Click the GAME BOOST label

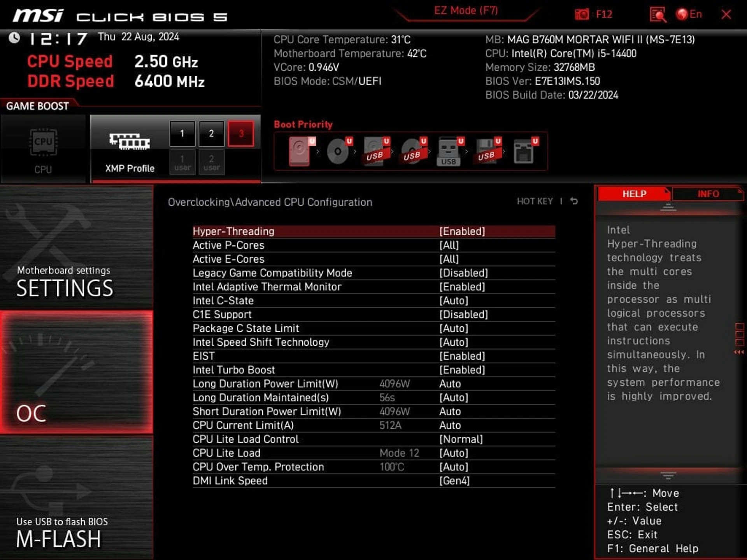37,106
